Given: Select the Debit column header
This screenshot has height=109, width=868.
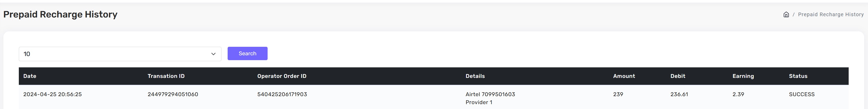Looking at the screenshot, I should click(678, 76).
